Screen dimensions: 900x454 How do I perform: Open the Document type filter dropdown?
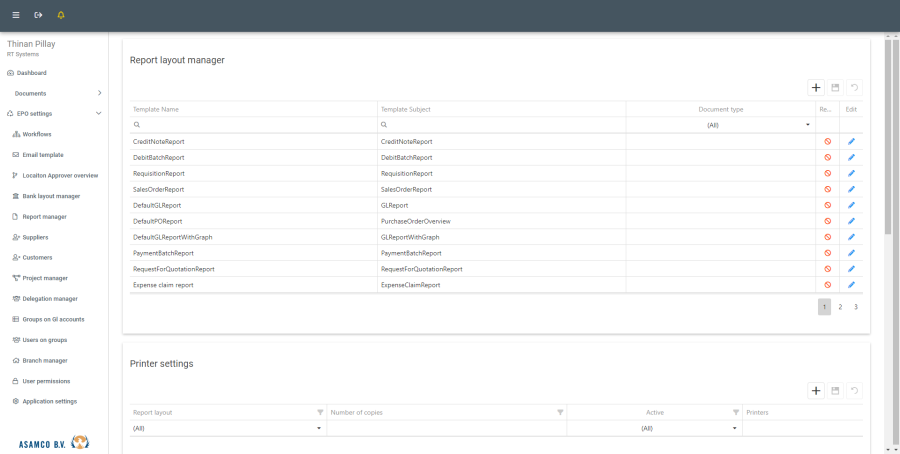807,125
